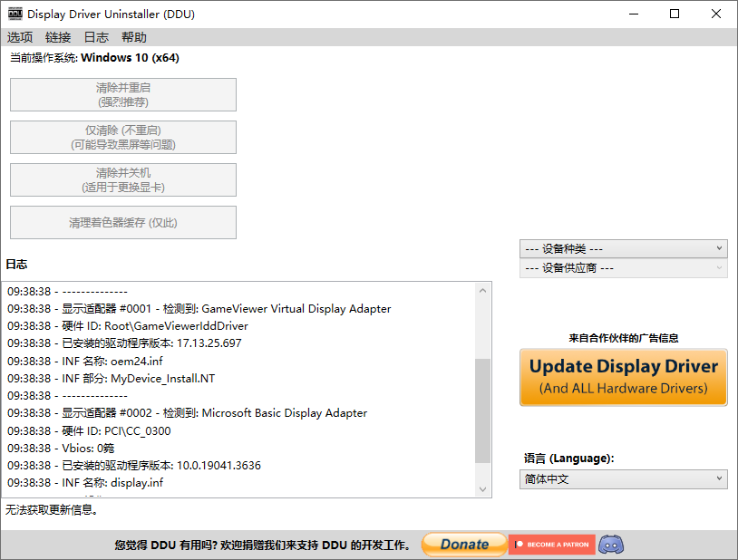Viewport: 738px width, 560px height.
Task: Open the 选项 menu
Action: point(20,37)
